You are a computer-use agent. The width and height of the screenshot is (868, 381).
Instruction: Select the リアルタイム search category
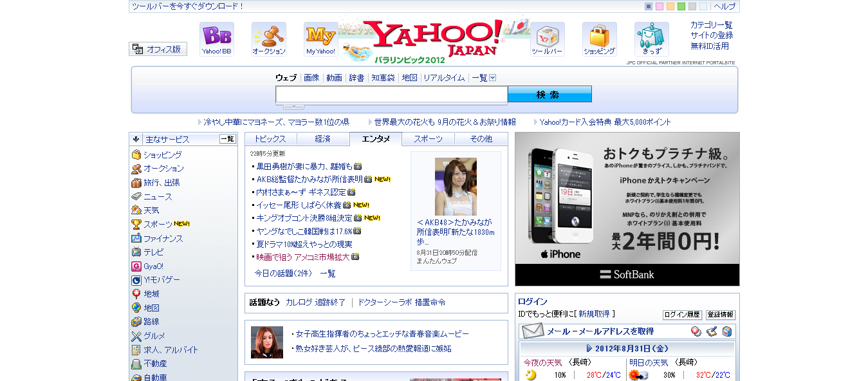pos(444,78)
